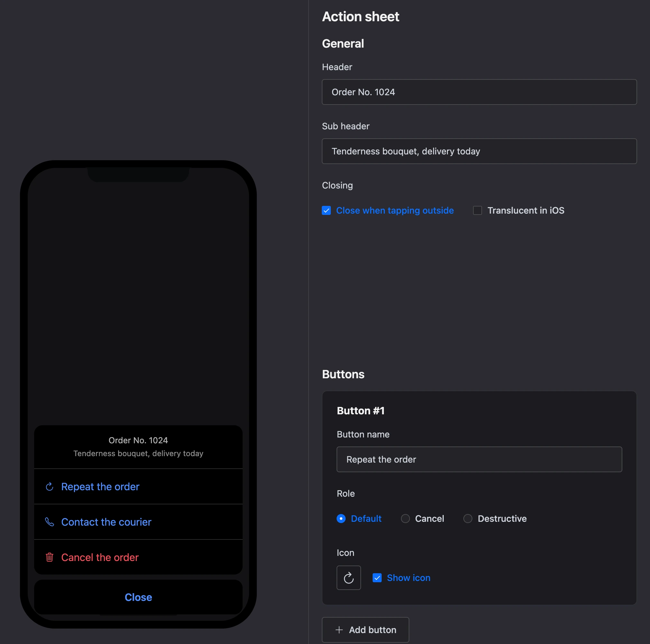Viewport: 650px width, 644px height.
Task: Focus the Header input field
Action: click(479, 92)
